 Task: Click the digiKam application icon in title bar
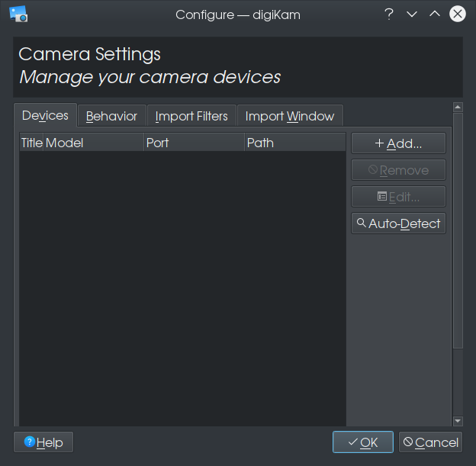(x=18, y=14)
